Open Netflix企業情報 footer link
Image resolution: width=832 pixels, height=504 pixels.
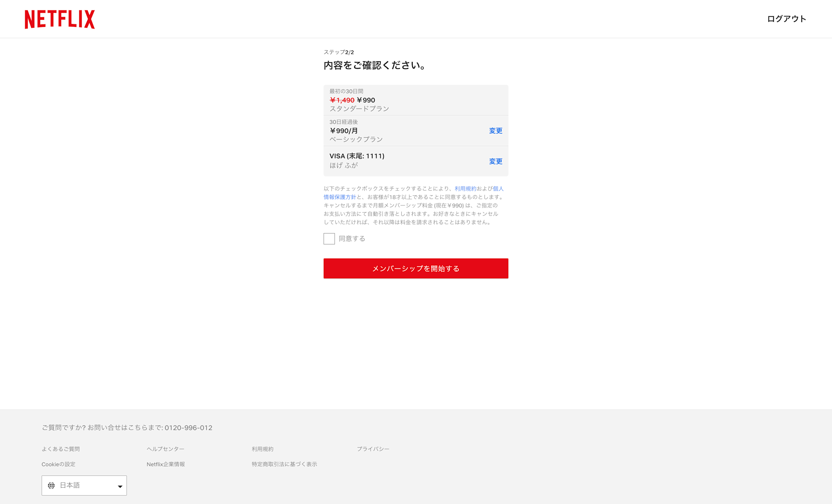coord(166,464)
